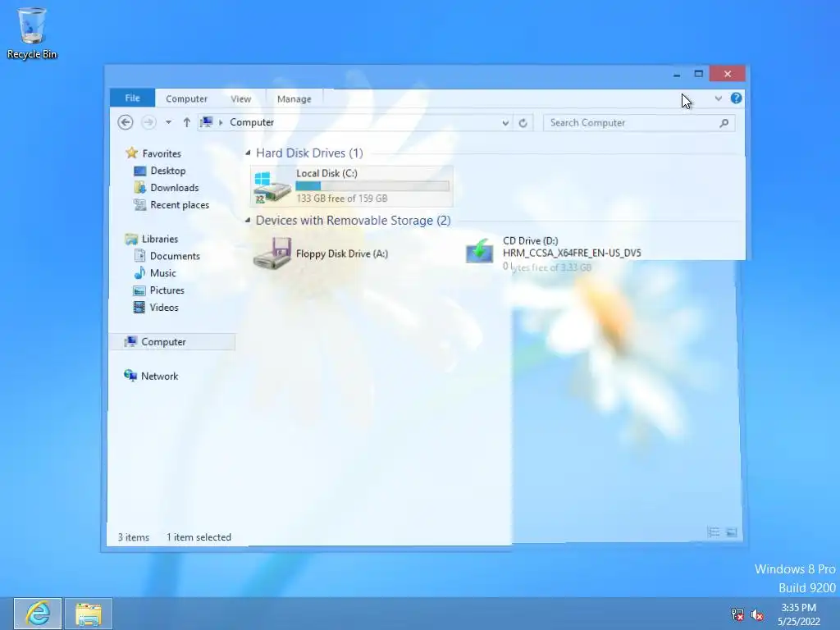Viewport: 840px width, 630px height.
Task: Select Favorites in navigation pane
Action: 162,153
